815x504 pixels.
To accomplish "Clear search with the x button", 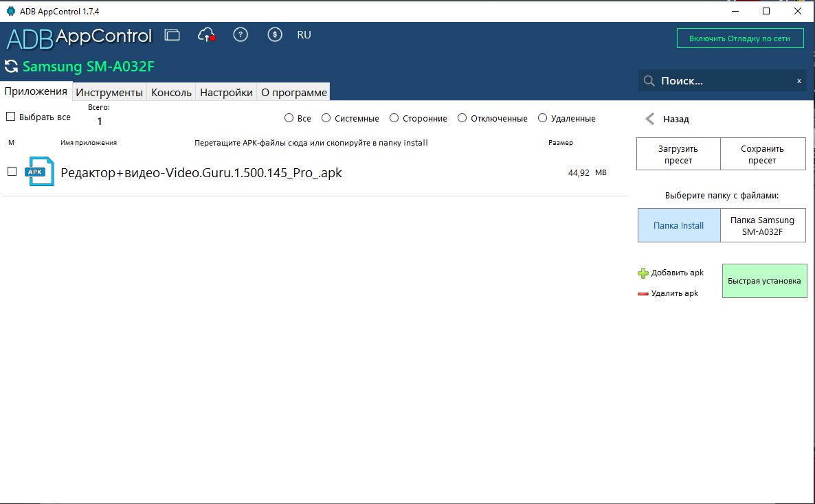I will (799, 81).
